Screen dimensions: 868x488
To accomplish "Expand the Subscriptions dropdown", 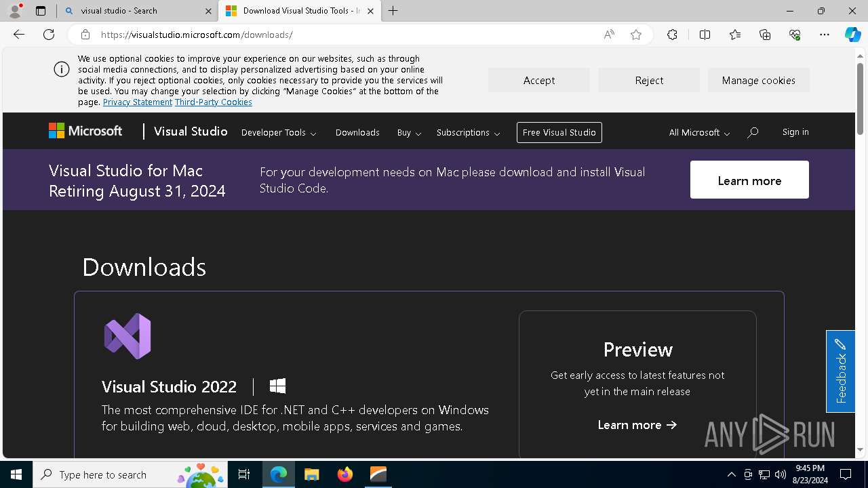I will [468, 133].
